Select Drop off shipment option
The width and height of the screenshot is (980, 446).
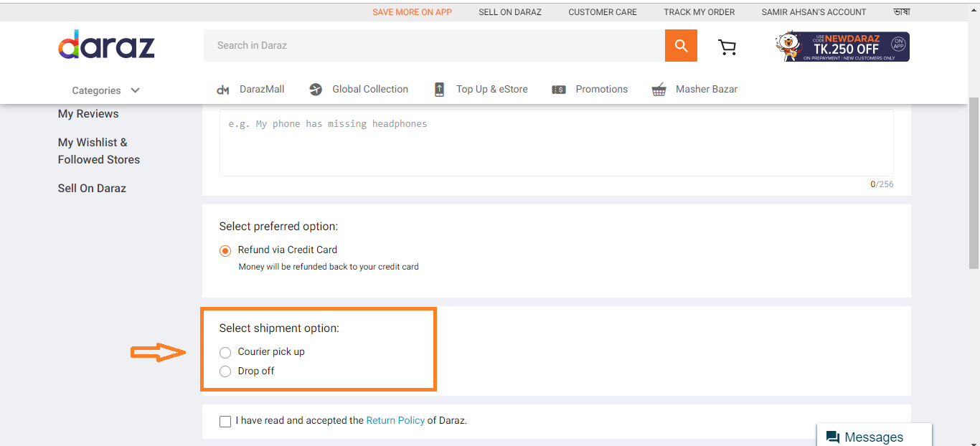[x=225, y=371]
